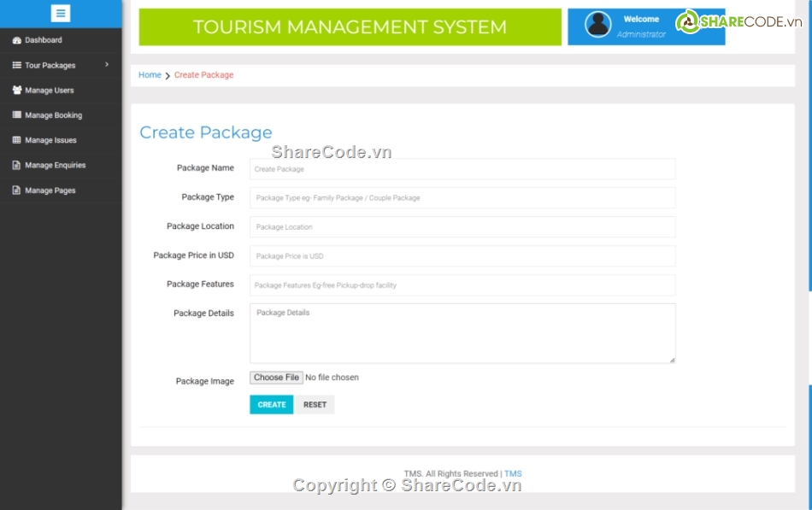Screen dimensions: 812x510
Task: Open the Manage Issues page
Action: (x=61, y=140)
